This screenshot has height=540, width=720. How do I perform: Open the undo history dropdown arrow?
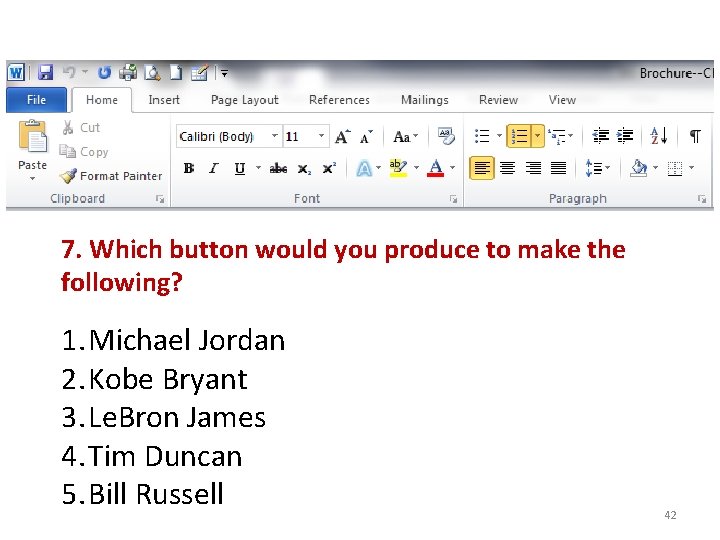click(x=85, y=72)
